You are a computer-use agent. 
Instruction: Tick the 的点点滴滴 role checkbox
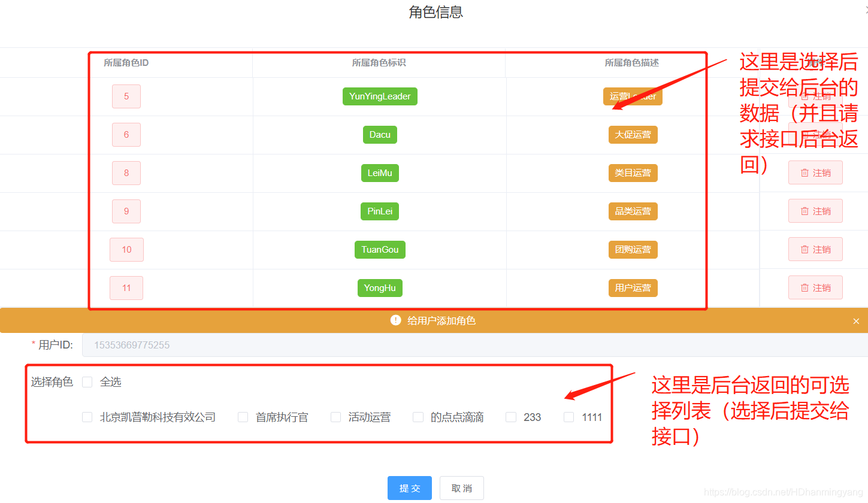coord(418,417)
